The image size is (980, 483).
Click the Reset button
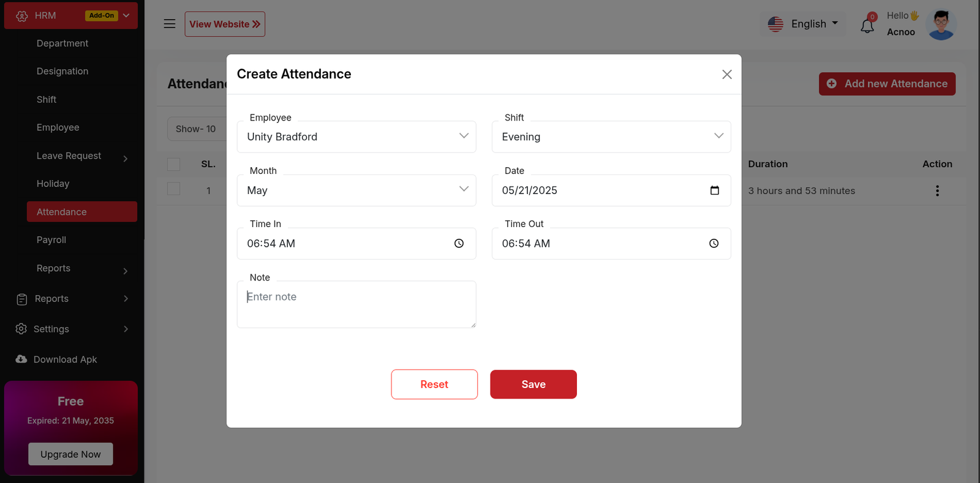coord(434,384)
